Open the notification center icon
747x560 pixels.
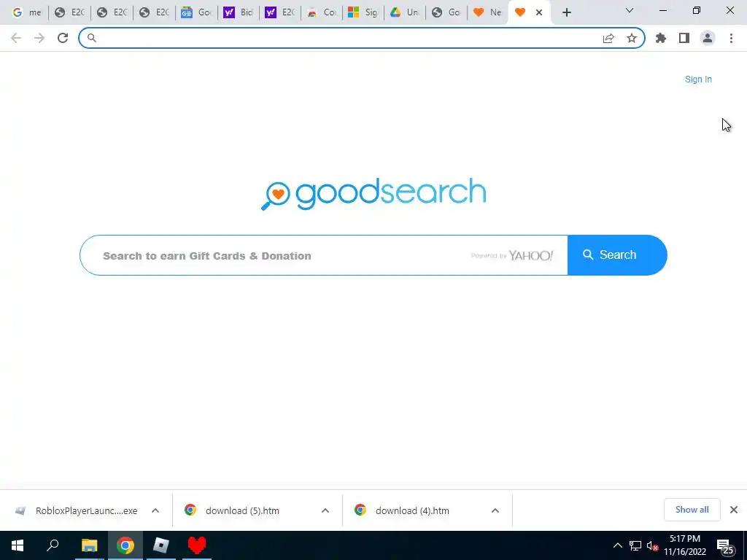pyautogui.click(x=726, y=545)
